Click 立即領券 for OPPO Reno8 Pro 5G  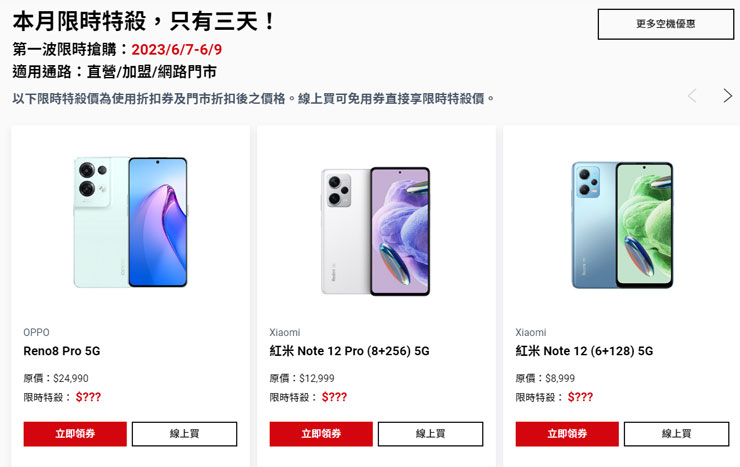pyautogui.click(x=75, y=434)
